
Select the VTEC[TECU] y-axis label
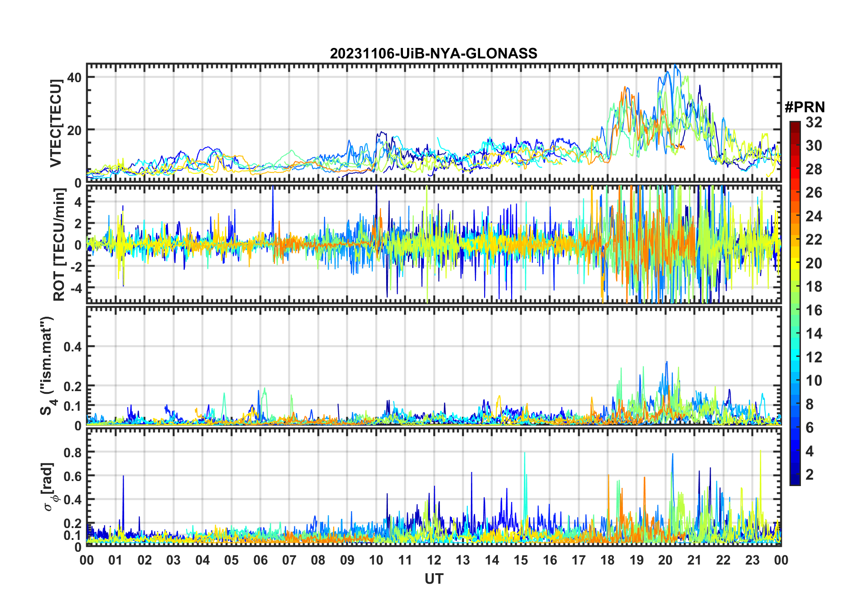pyautogui.click(x=56, y=123)
